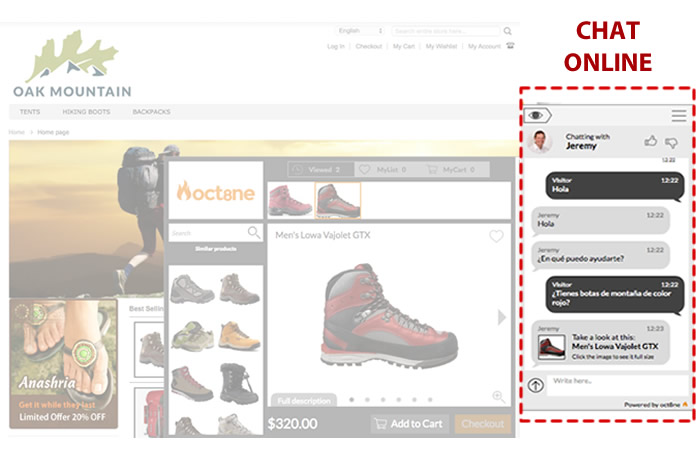Click the octane widget search magnifier
The height and width of the screenshot is (460, 700).
(254, 233)
